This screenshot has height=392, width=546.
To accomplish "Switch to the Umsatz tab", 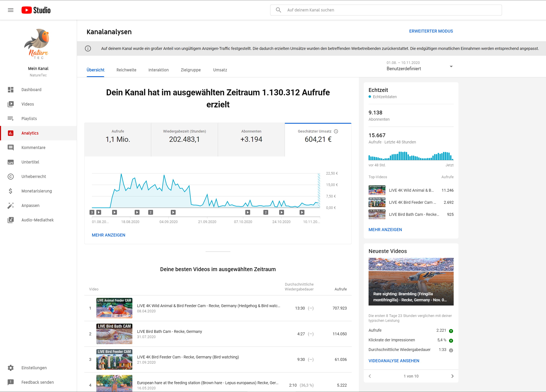I will coord(220,70).
